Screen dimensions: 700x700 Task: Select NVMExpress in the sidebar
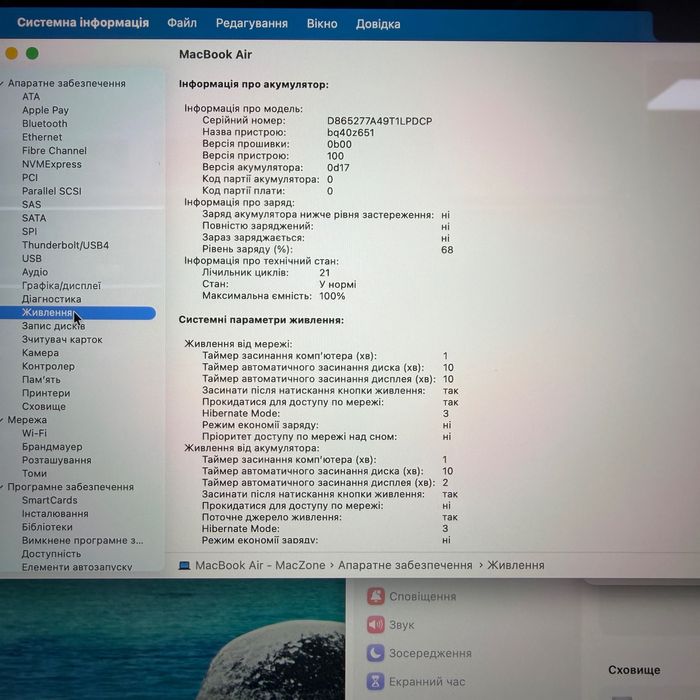[x=52, y=164]
